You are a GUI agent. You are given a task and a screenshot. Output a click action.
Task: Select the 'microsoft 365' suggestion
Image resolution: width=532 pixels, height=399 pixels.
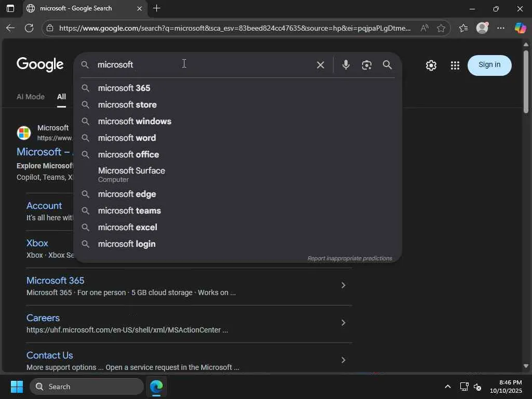pos(237,88)
